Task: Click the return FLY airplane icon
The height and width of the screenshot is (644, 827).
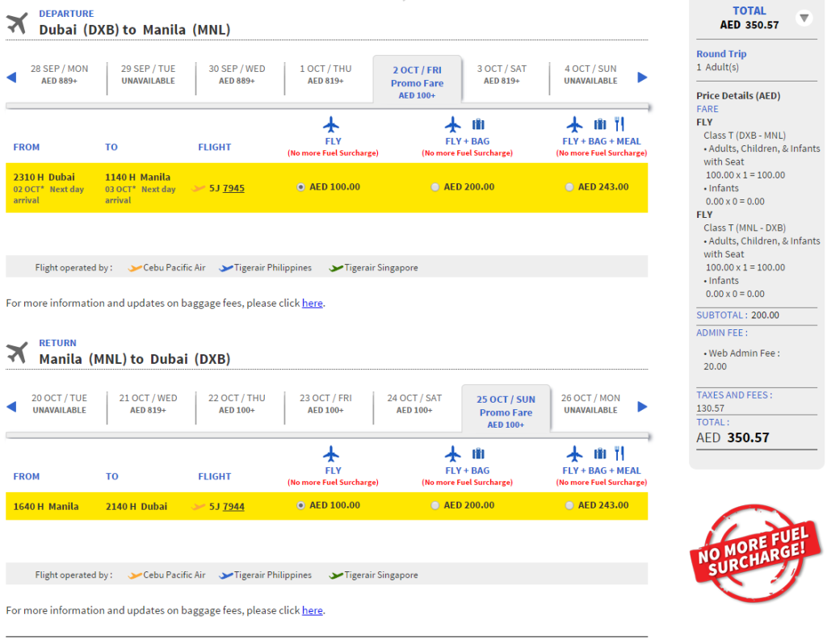Action: 331,454
